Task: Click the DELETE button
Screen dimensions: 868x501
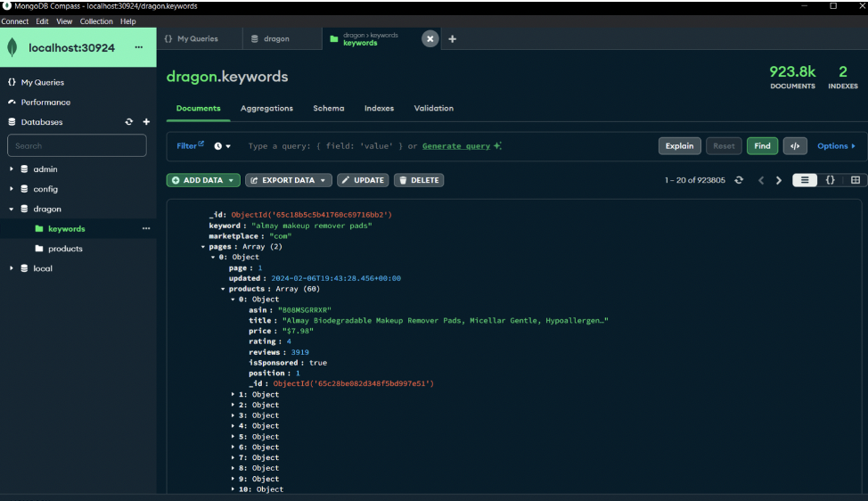Action: tap(419, 180)
